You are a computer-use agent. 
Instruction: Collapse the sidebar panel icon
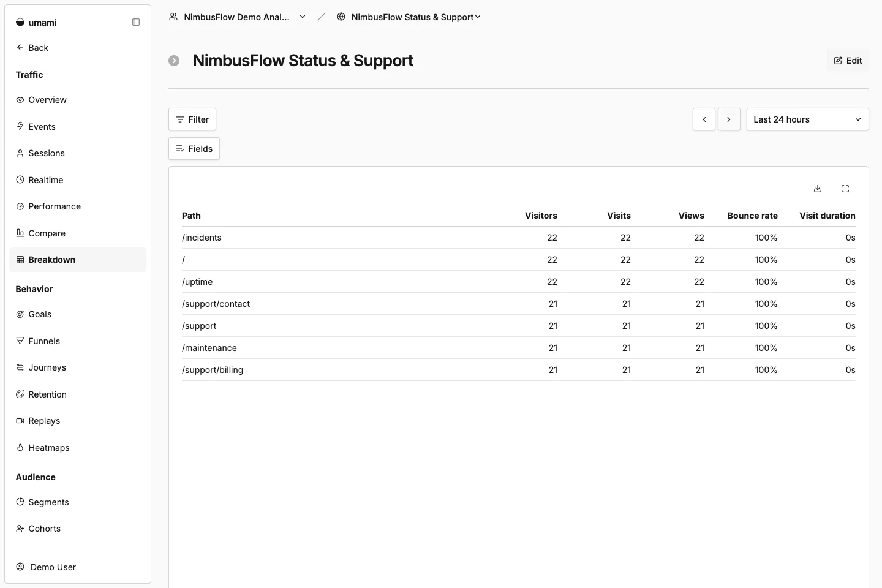pyautogui.click(x=136, y=22)
